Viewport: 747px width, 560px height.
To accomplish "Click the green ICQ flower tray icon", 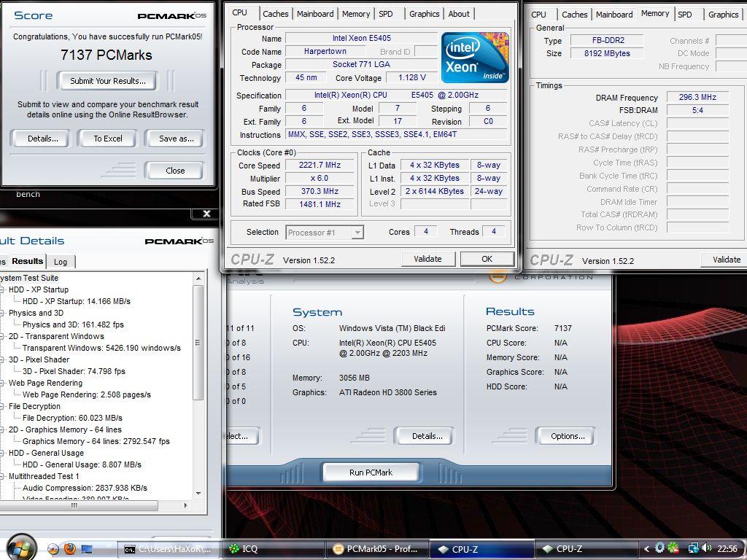I will coord(673,548).
